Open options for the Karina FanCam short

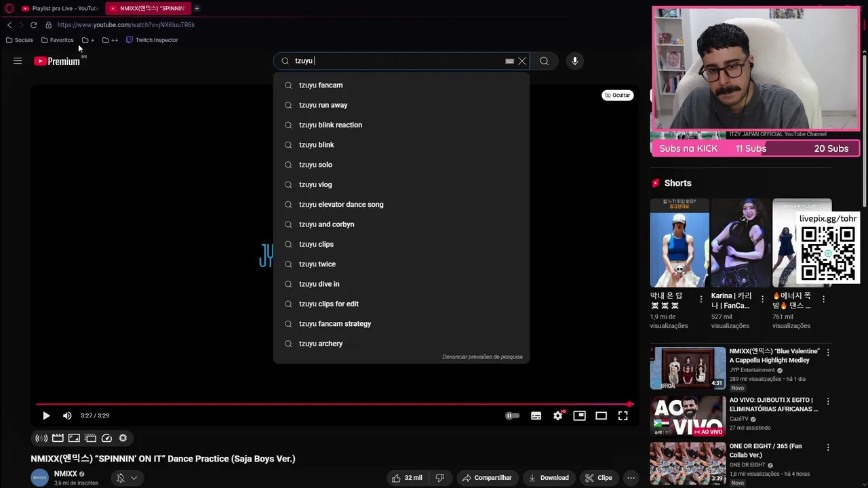coord(762,299)
